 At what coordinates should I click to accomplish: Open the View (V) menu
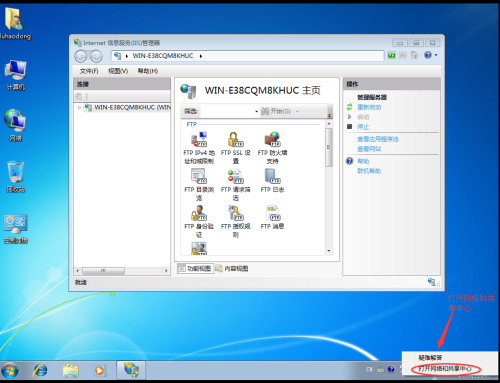coord(118,71)
